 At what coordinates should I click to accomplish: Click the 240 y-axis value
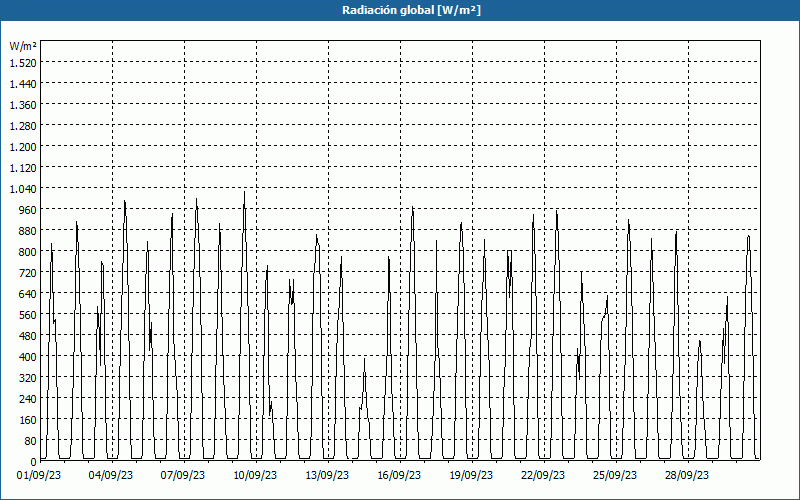29,398
